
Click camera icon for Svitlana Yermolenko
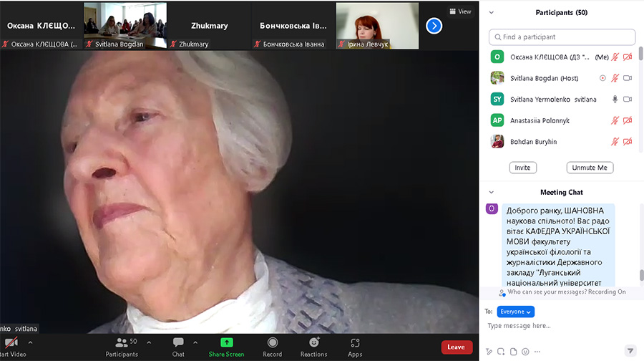pyautogui.click(x=628, y=99)
